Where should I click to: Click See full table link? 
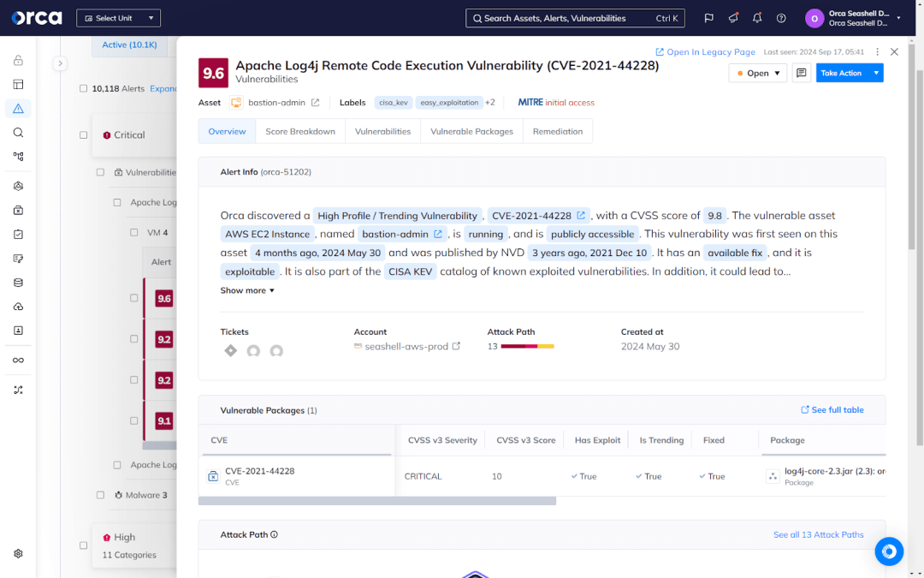tap(832, 410)
